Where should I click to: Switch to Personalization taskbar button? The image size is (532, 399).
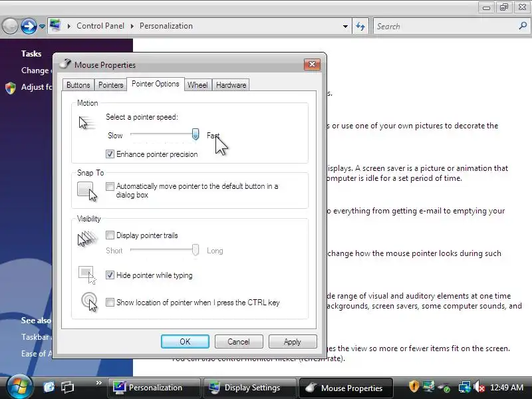[x=154, y=388]
